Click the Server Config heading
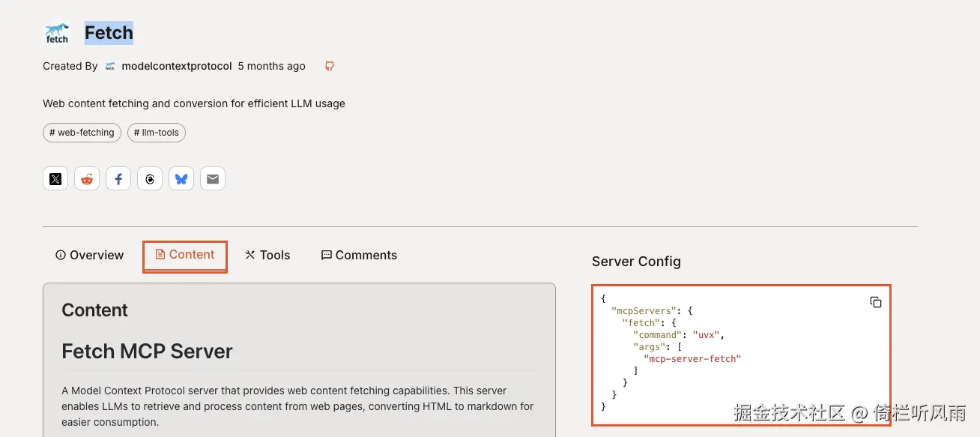This screenshot has height=437, width=980. [636, 262]
